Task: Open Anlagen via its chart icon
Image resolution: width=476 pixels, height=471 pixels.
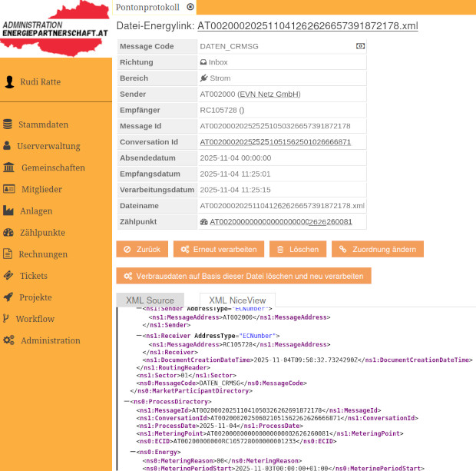Action: (8, 211)
